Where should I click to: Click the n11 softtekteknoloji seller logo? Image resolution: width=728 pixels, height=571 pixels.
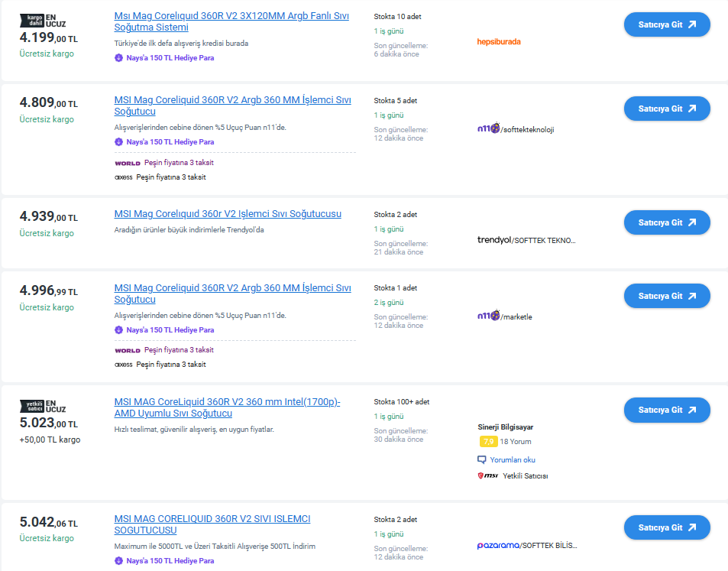tap(488, 129)
